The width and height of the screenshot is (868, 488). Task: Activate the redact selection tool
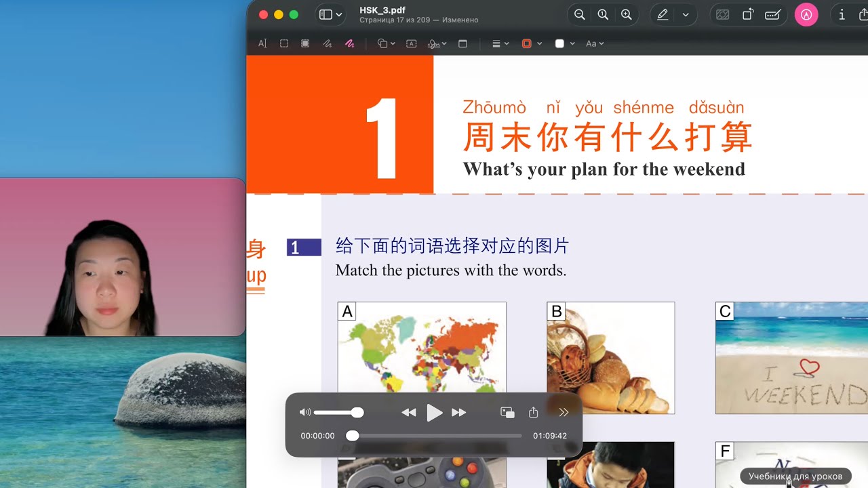(x=305, y=43)
